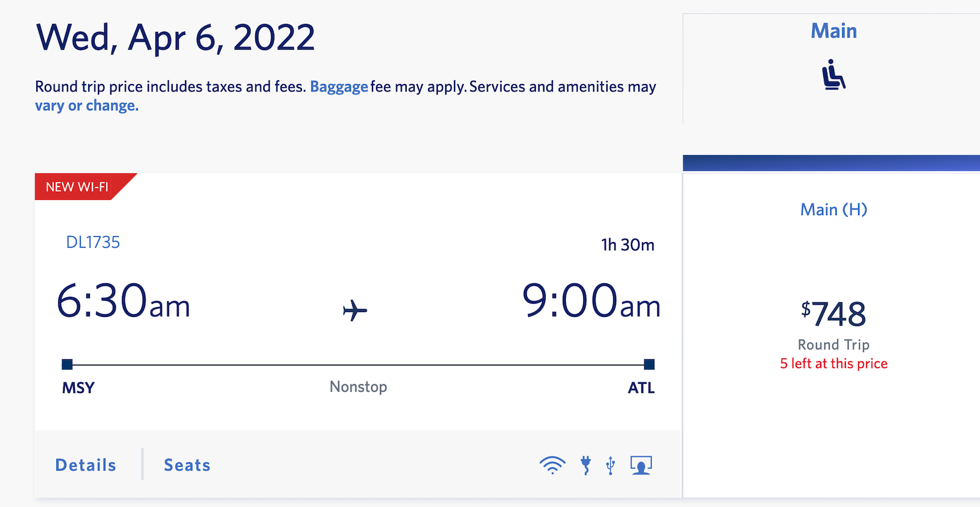The width and height of the screenshot is (980, 507).
Task: Click the MSY departure endpoint marker
Action: [x=67, y=365]
